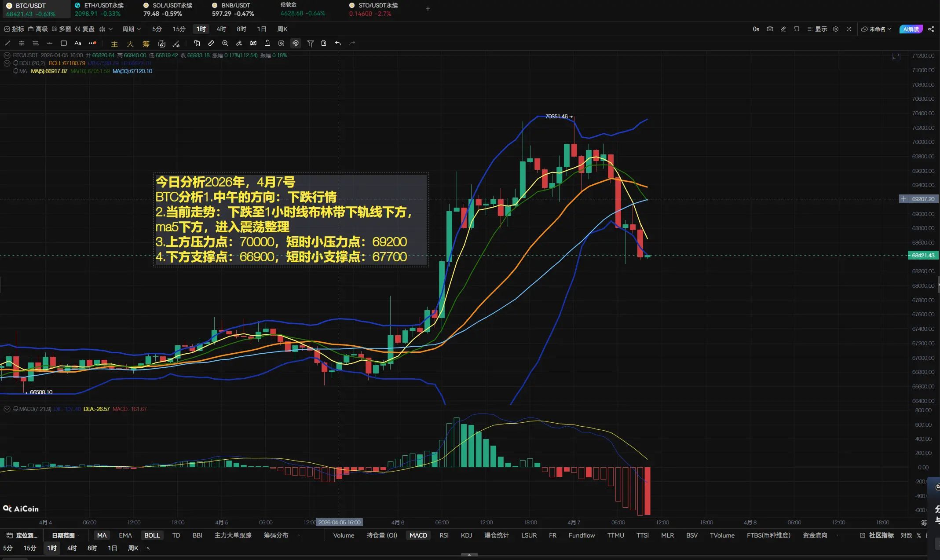Click the trash delete drawings icon
Screen dimensions: 940x560
tap(324, 43)
